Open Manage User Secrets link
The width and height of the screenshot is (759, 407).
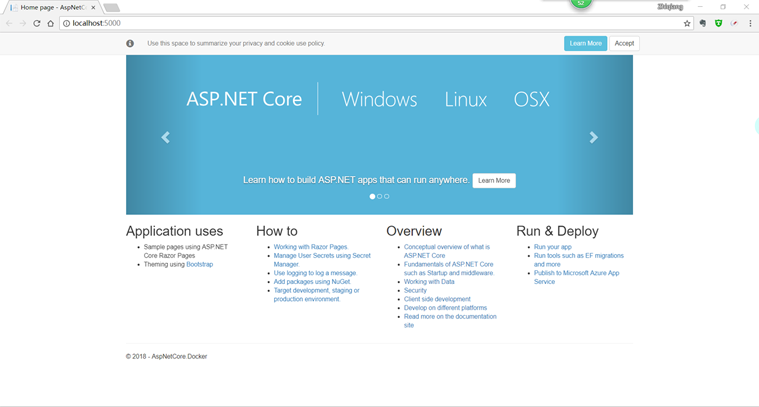click(322, 260)
